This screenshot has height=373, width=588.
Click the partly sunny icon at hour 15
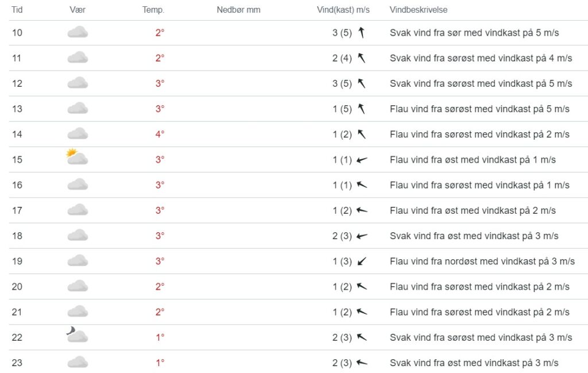(77, 157)
